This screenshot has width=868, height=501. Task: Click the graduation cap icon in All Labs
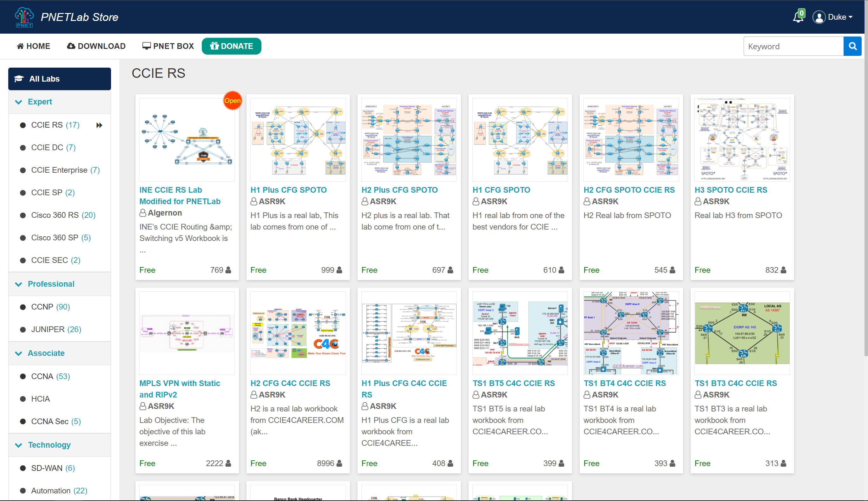[x=19, y=79]
